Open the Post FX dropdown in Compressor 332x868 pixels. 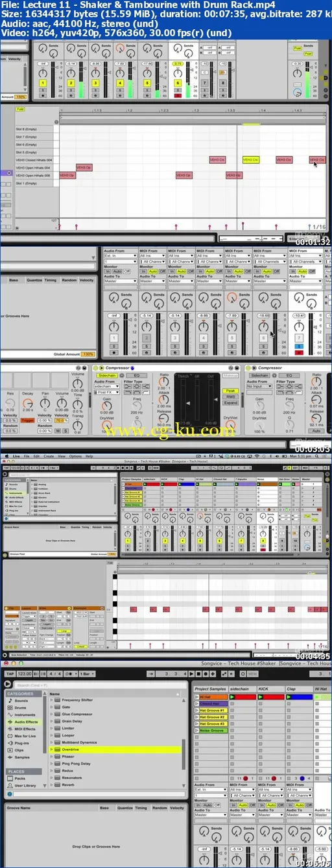coord(107,393)
